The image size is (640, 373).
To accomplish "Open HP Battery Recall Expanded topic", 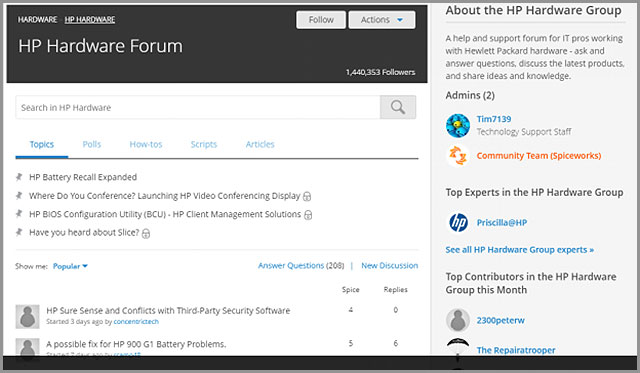I will point(83,177).
